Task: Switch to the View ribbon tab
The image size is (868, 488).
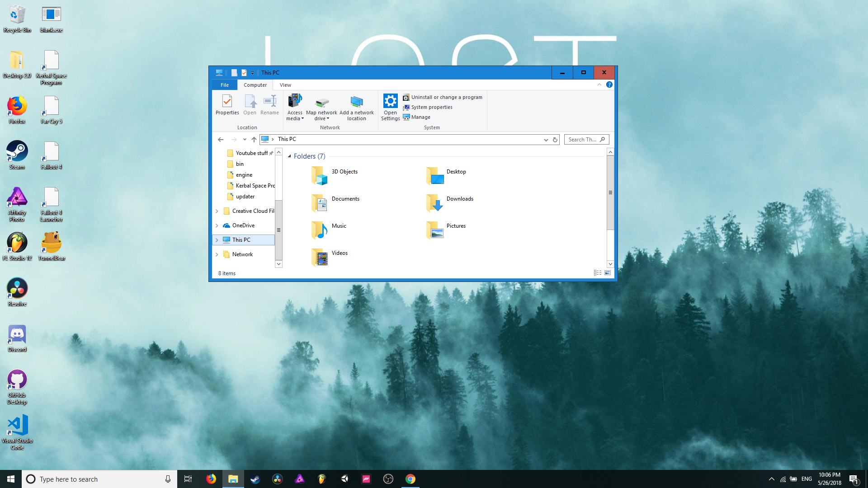Action: 285,84
